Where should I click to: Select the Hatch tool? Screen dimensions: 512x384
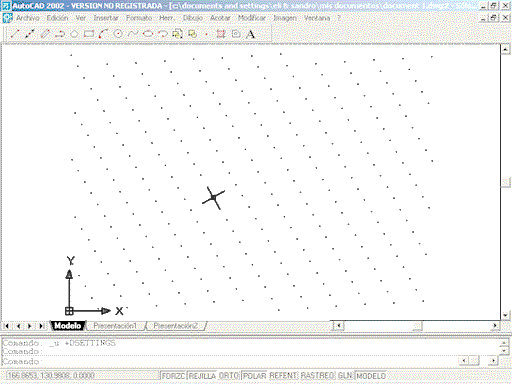click(x=221, y=34)
